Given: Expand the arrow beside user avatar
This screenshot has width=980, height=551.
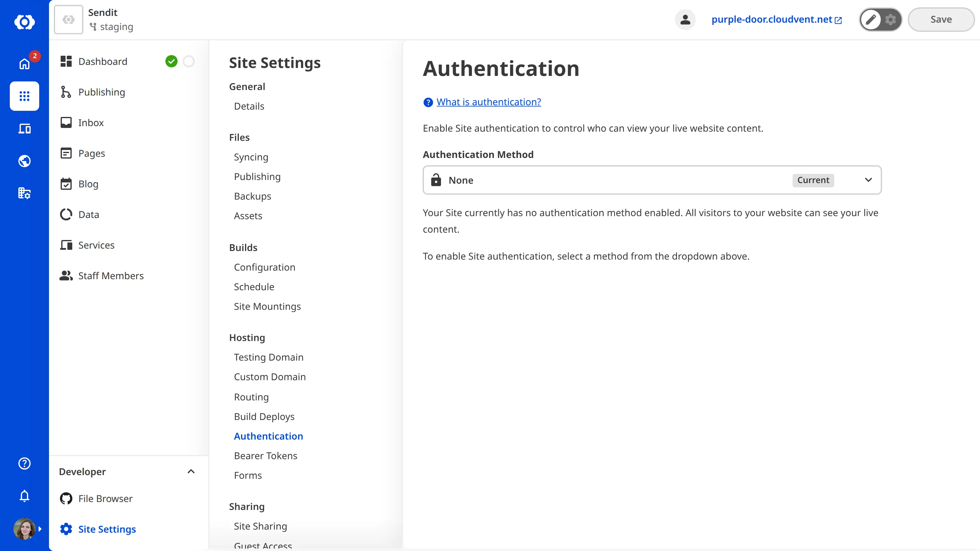Looking at the screenshot, I should pyautogui.click(x=40, y=529).
